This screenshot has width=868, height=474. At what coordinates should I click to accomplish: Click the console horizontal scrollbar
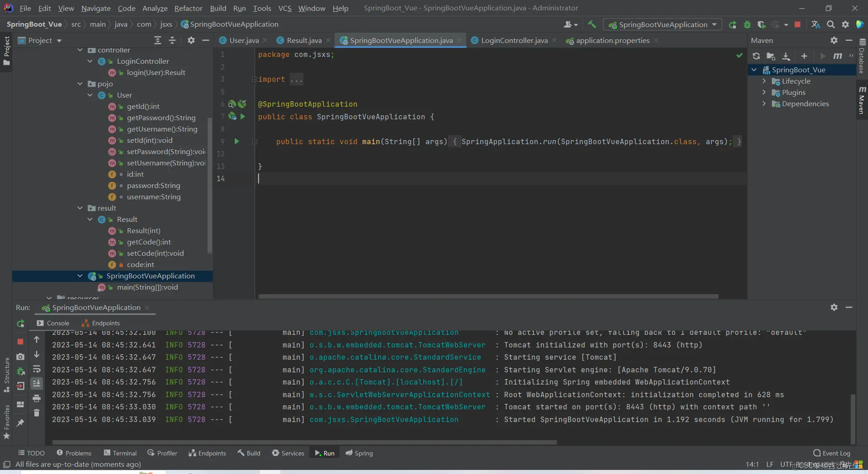(303, 442)
